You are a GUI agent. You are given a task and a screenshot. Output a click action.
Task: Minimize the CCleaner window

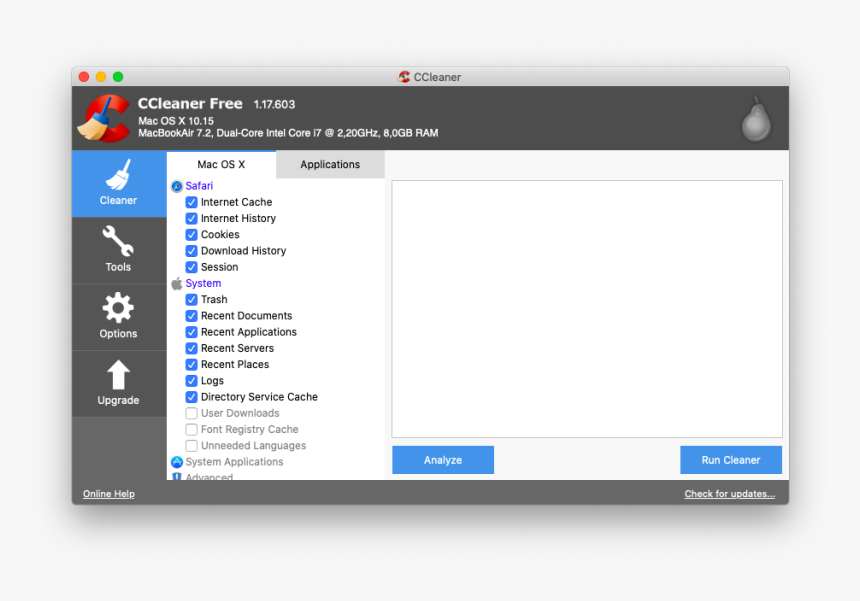(x=101, y=77)
